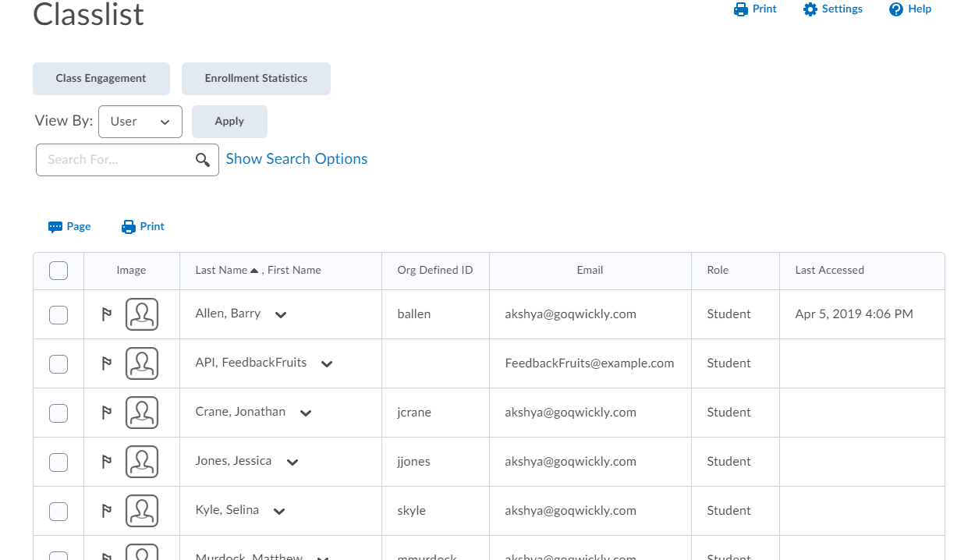This screenshot has height=560, width=975.
Task: Focus the Search For text field
Action: click(117, 160)
